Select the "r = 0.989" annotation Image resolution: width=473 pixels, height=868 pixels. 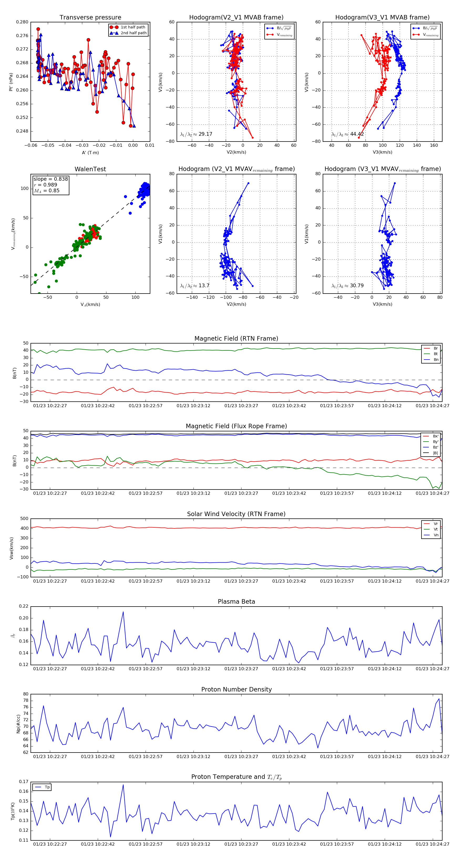coord(45,185)
